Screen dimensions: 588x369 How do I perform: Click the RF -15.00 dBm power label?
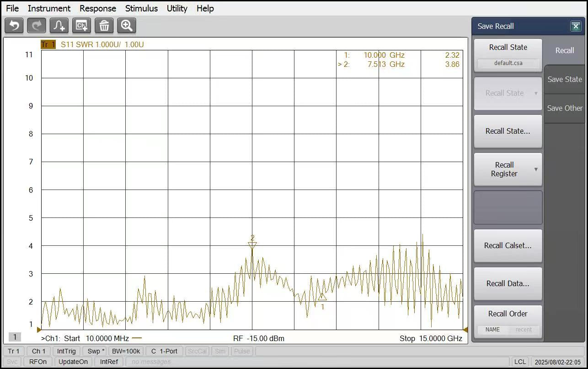click(259, 338)
